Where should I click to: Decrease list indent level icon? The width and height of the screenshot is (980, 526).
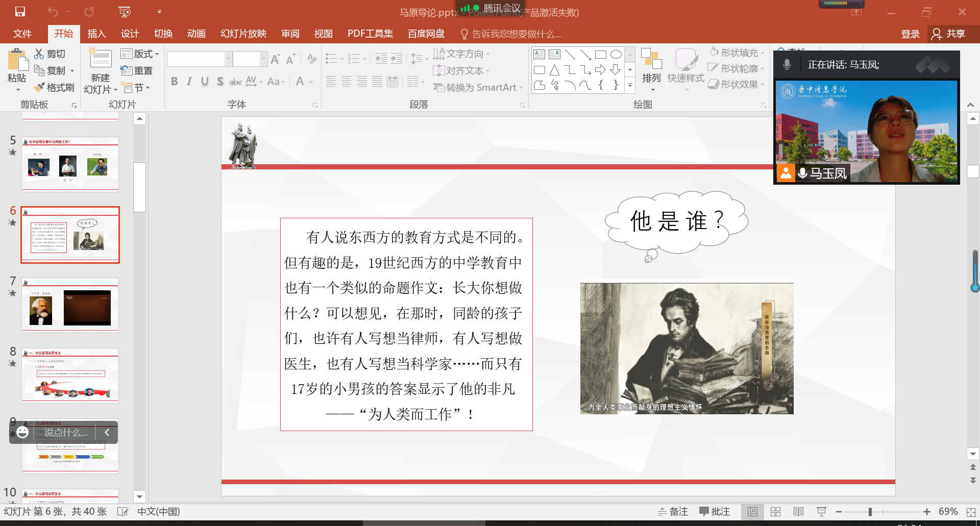point(381,59)
